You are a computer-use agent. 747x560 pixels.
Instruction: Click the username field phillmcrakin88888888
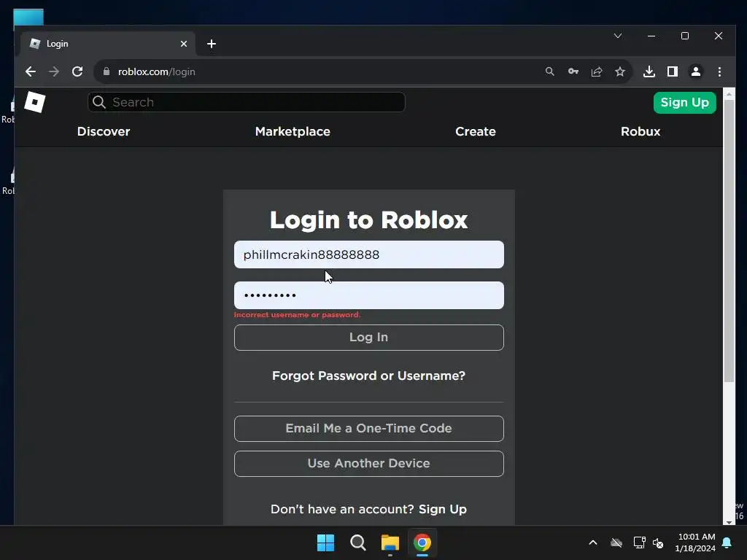[x=368, y=254]
